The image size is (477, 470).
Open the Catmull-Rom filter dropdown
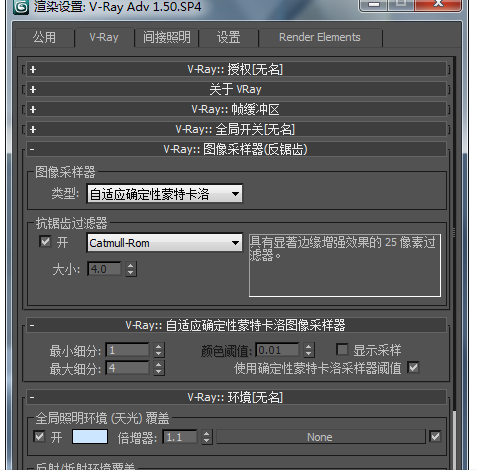(x=164, y=243)
